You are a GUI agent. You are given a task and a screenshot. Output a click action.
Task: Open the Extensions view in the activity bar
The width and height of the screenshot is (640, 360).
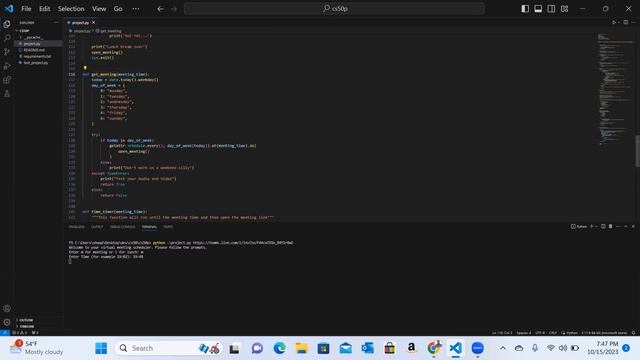(x=7, y=80)
